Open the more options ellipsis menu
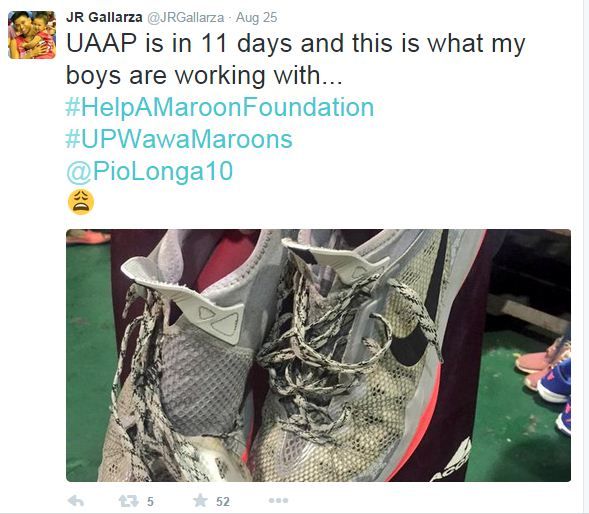 [x=279, y=500]
